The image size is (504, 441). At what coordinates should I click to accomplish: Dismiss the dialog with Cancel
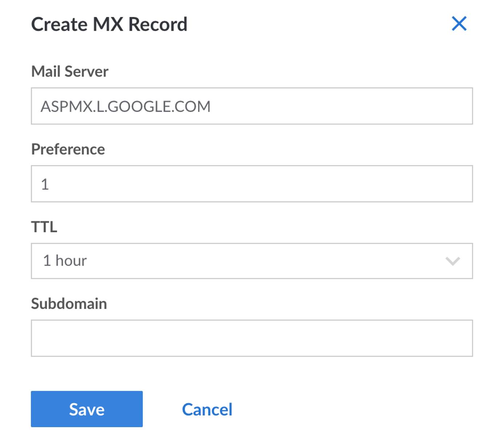pos(207,409)
